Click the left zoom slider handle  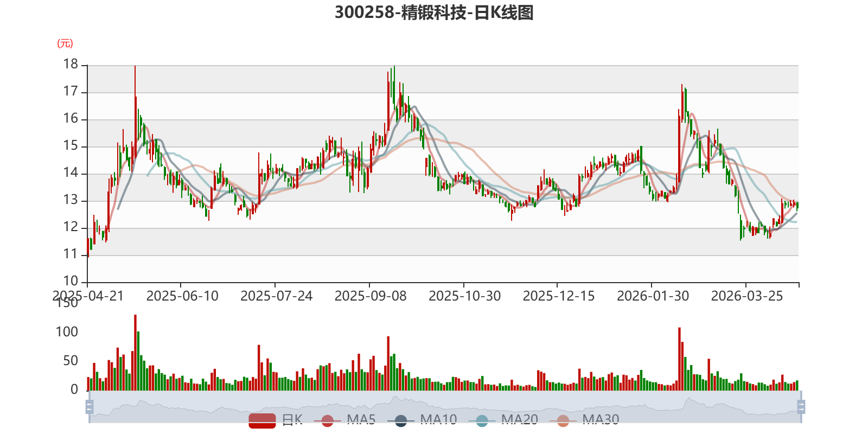tap(90, 406)
